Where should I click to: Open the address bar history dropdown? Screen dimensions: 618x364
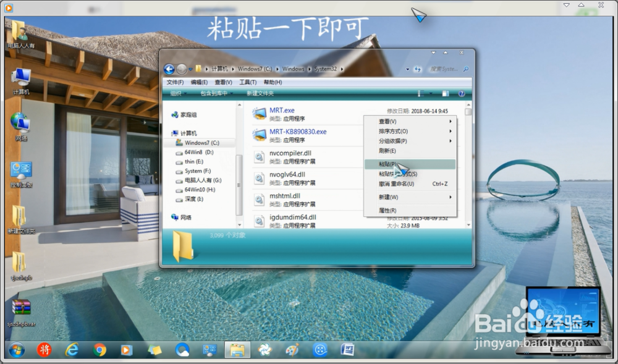click(407, 69)
